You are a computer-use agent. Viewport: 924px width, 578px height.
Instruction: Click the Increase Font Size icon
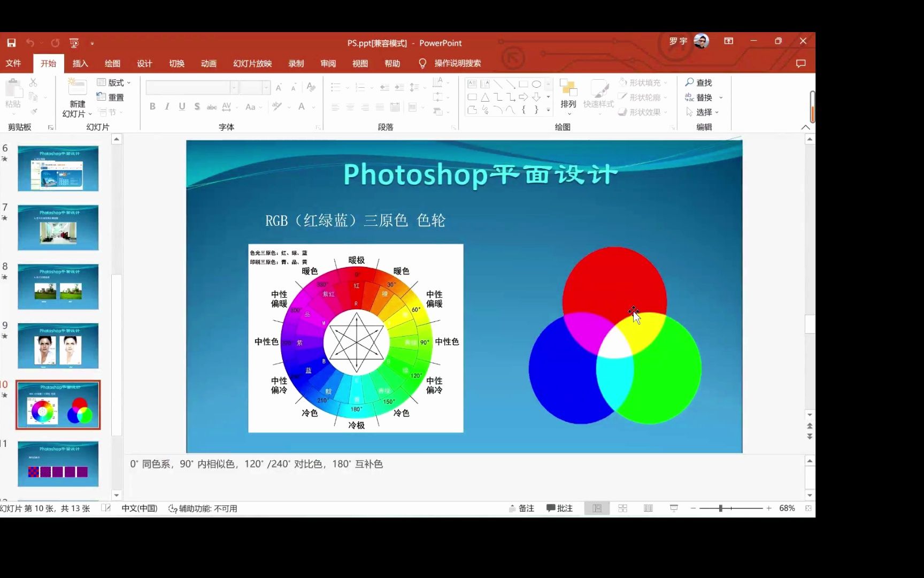(x=279, y=87)
